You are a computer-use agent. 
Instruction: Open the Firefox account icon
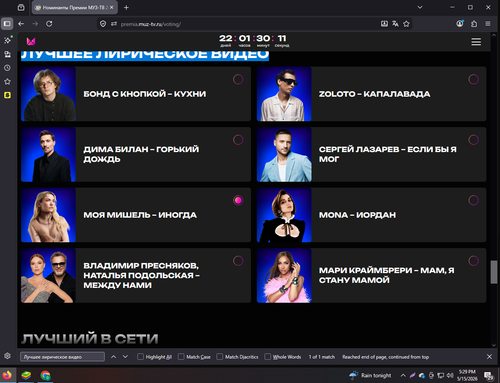(x=460, y=24)
